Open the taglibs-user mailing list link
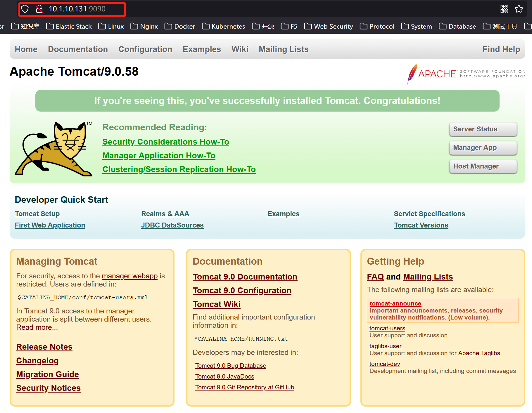Image resolution: width=532 pixels, height=413 pixels. point(386,346)
